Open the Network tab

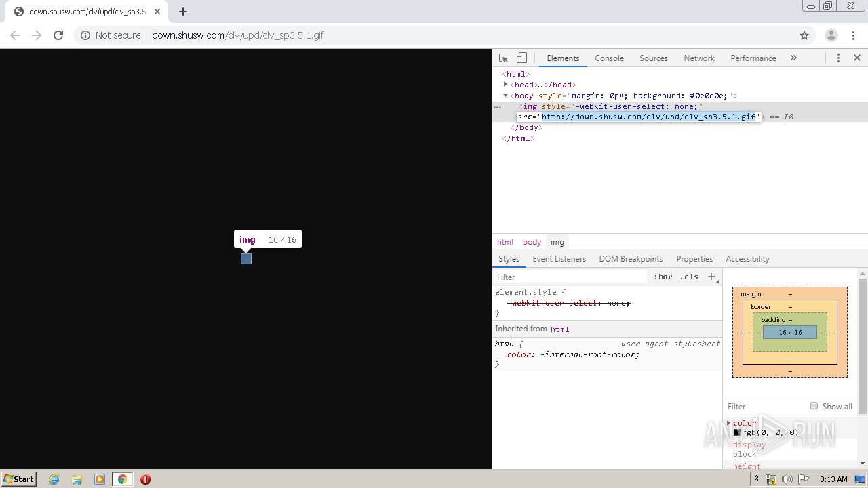point(699,58)
